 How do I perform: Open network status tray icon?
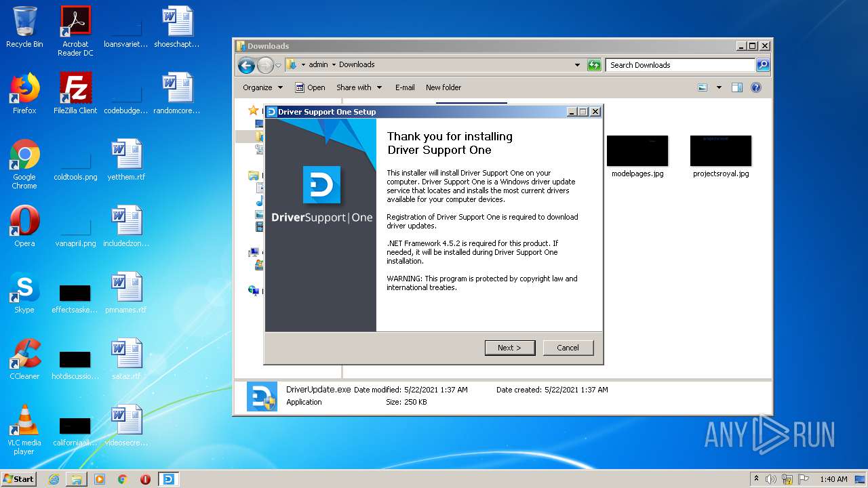click(787, 479)
